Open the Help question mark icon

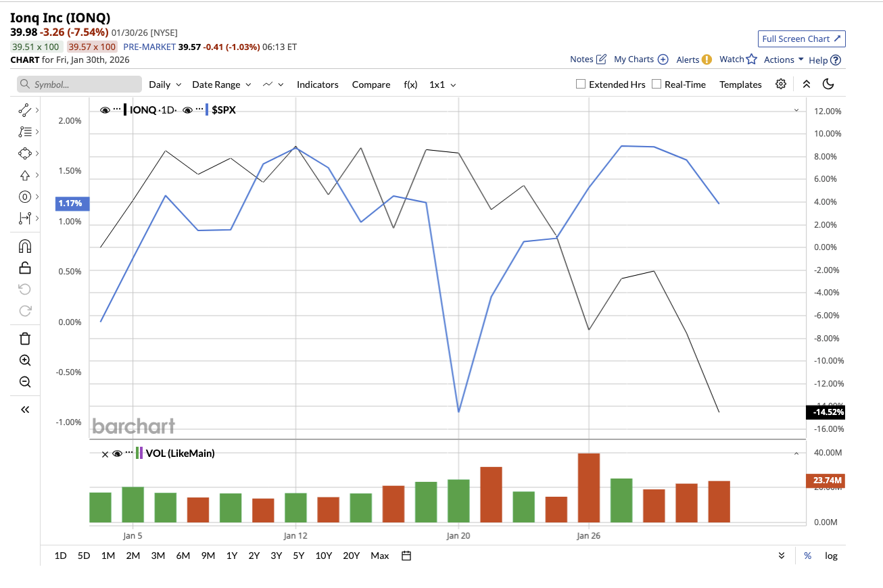836,59
